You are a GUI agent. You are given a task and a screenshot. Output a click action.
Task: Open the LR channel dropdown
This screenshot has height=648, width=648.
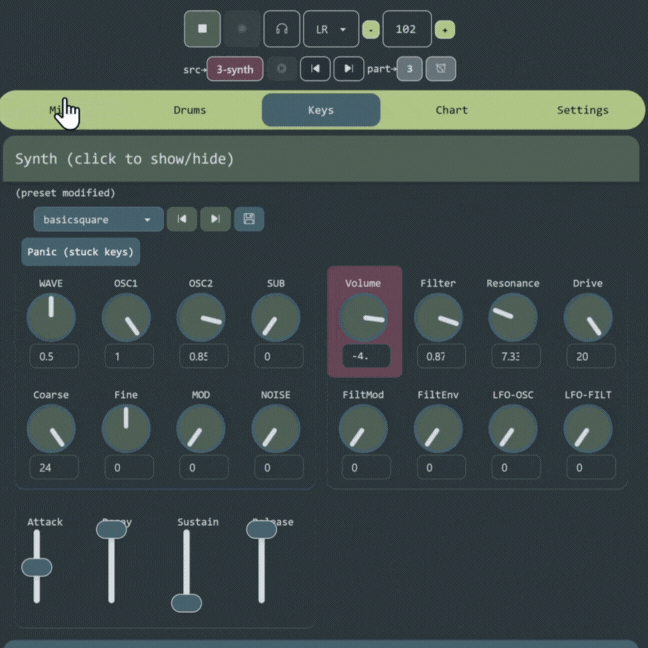click(331, 30)
